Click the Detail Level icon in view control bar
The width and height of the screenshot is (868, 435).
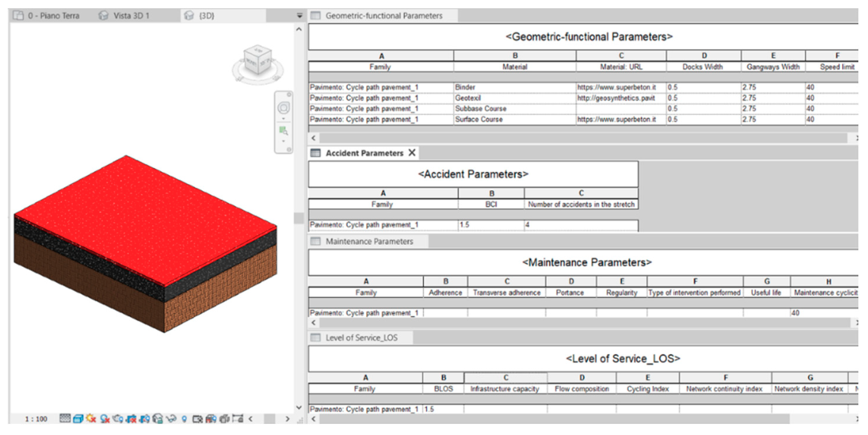[65, 419]
